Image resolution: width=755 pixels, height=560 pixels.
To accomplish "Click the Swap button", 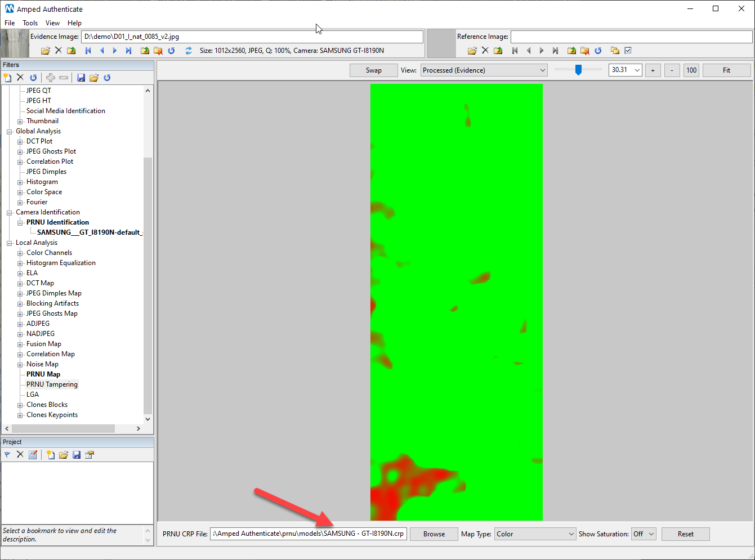I will coord(373,70).
